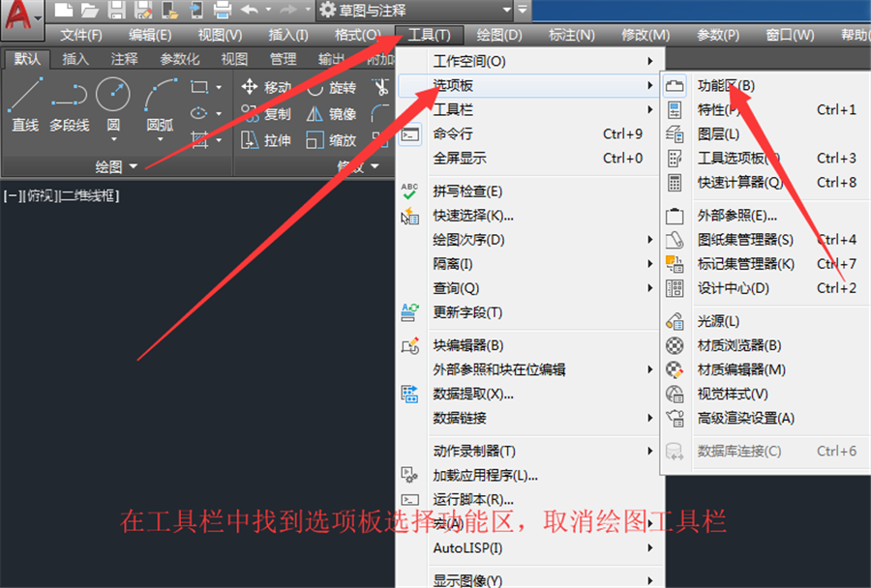Viewport: 871px width, 588px height.
Task: Expand the 动作录制器(T) submenu
Action: 530,452
